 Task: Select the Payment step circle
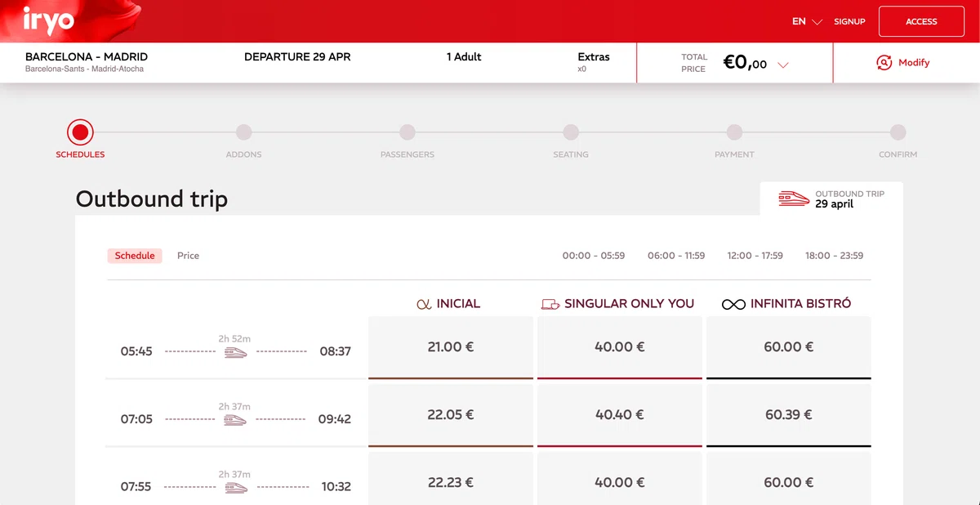pos(734,132)
